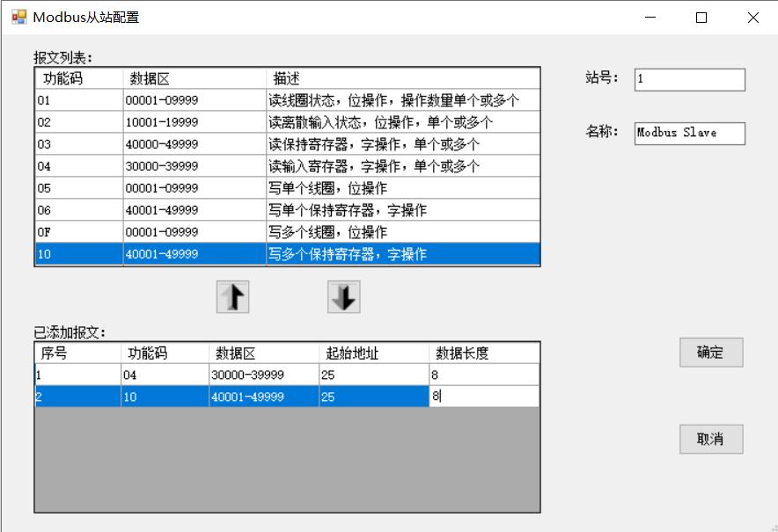Click 10001-19999 data area cell
This screenshot has width=778, height=532.
coord(194,122)
